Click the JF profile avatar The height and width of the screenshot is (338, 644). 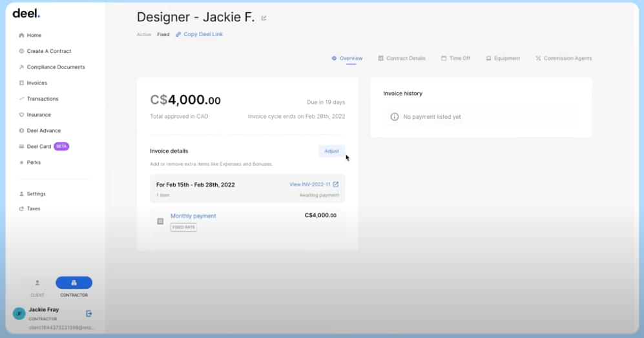click(x=19, y=313)
